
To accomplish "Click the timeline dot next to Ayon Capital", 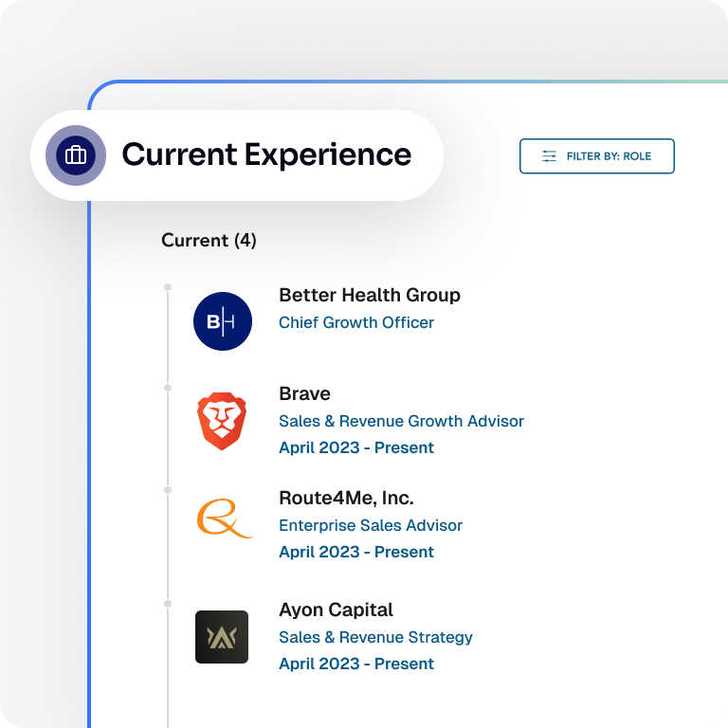I will tap(168, 604).
